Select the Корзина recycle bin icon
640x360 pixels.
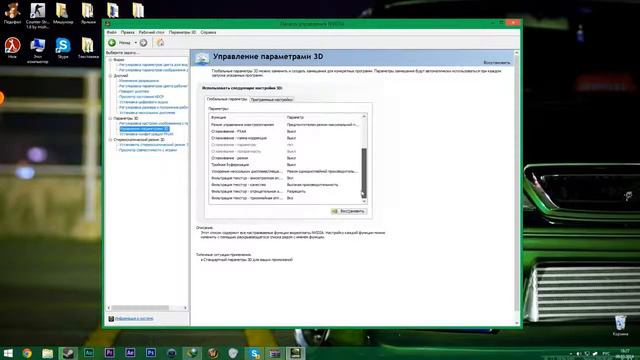coord(620,325)
